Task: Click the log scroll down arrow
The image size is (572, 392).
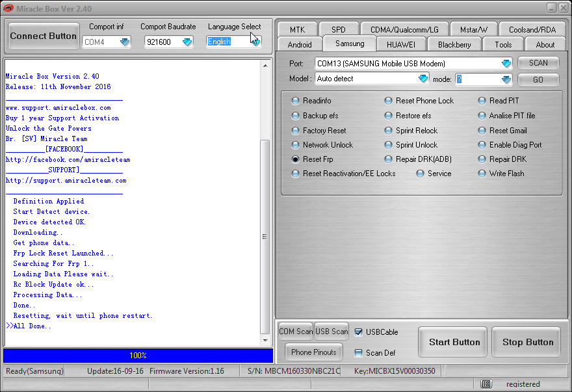Action: click(265, 340)
